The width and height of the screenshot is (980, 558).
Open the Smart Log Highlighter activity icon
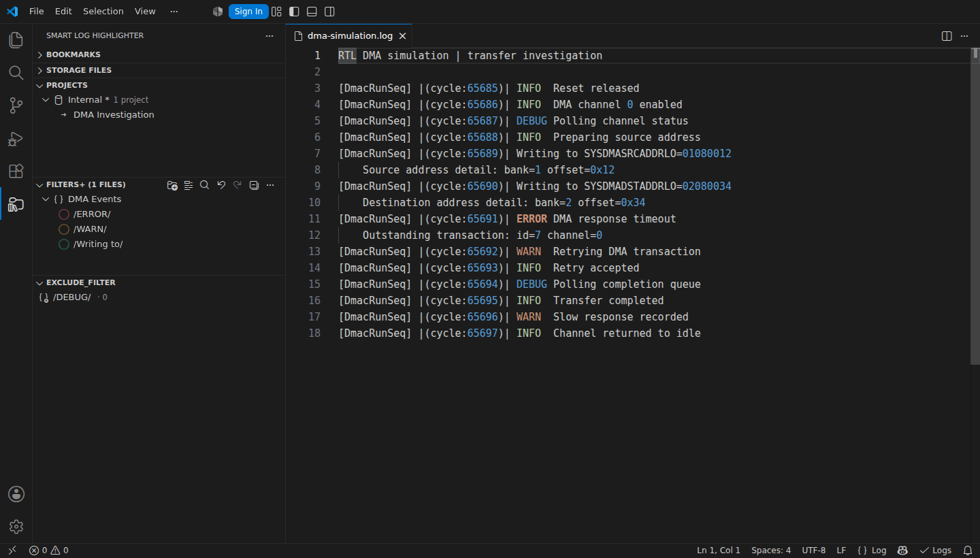pyautogui.click(x=16, y=203)
